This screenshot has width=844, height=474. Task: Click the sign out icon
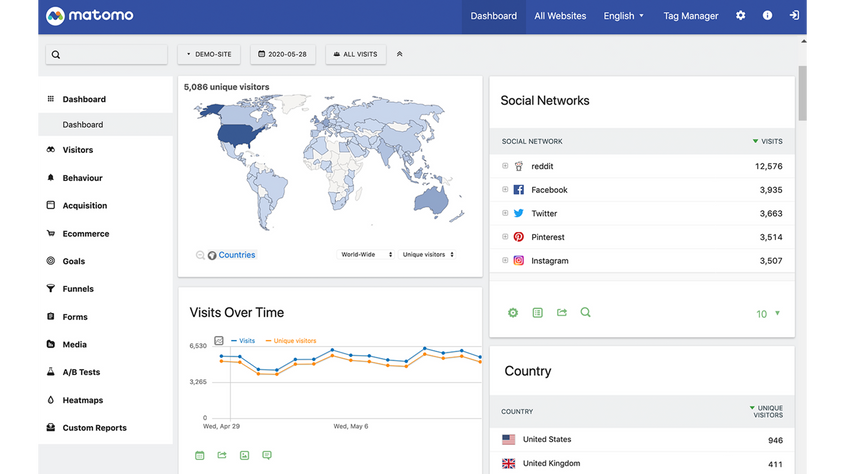794,16
